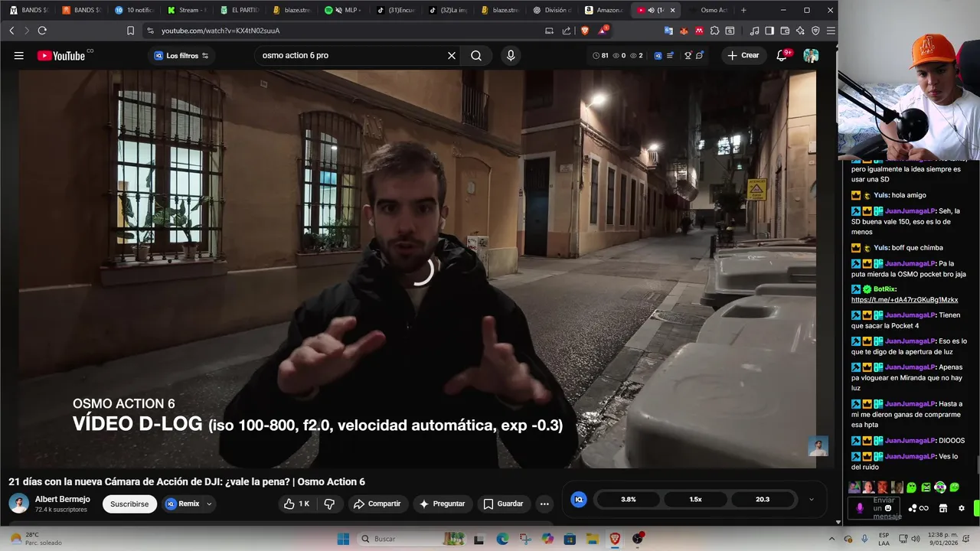Expand the Los filtros dropdown
Viewport: 980px width, 551px height.
tap(181, 55)
